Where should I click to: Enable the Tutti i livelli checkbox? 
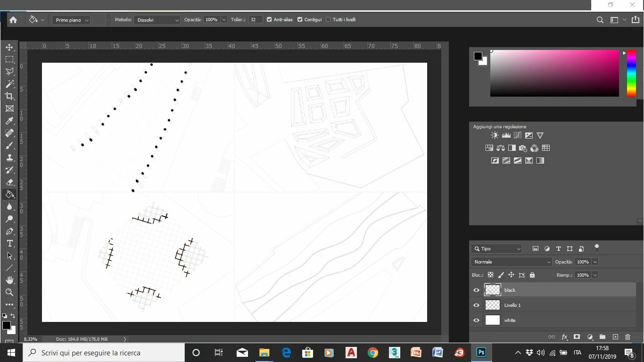click(x=328, y=20)
